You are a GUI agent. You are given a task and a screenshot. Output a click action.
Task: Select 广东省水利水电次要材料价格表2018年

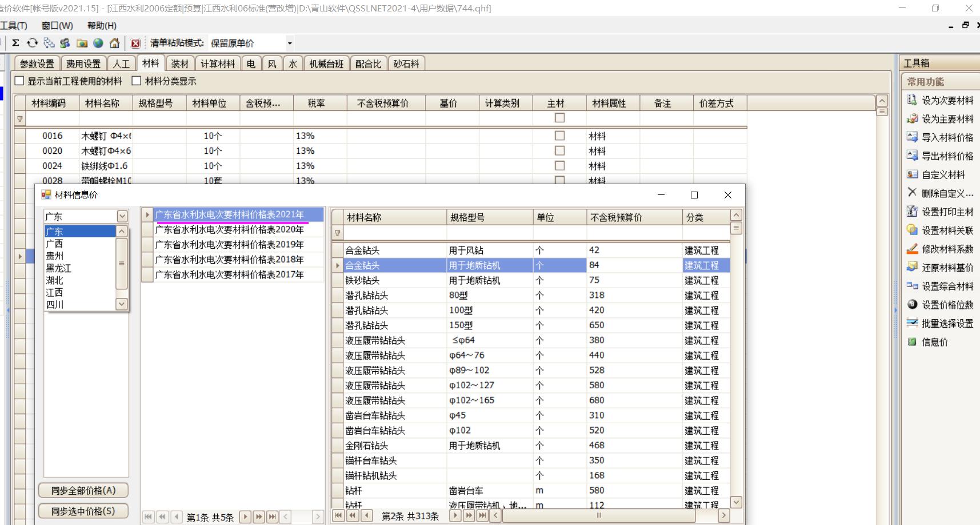pos(233,260)
